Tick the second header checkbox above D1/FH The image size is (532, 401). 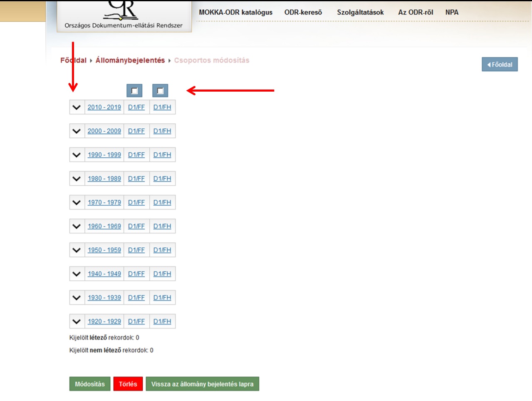point(160,91)
